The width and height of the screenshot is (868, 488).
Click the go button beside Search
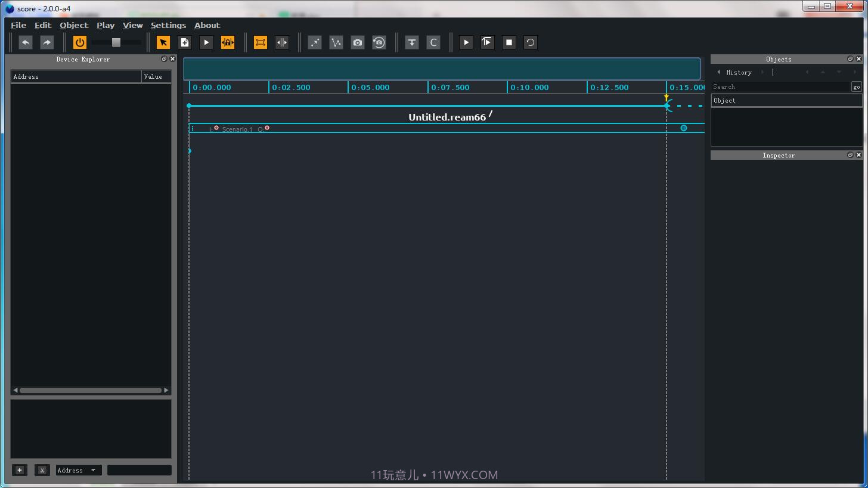[857, 87]
